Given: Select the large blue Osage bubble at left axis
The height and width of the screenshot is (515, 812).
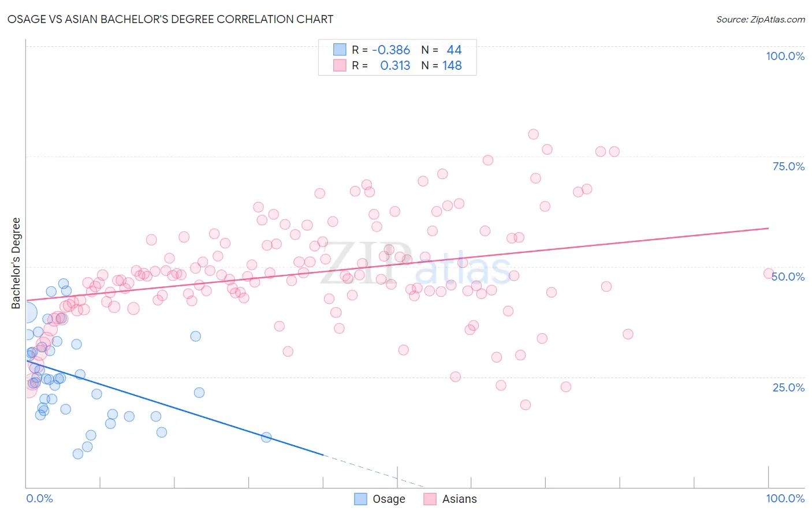Looking at the screenshot, I should 26,313.
